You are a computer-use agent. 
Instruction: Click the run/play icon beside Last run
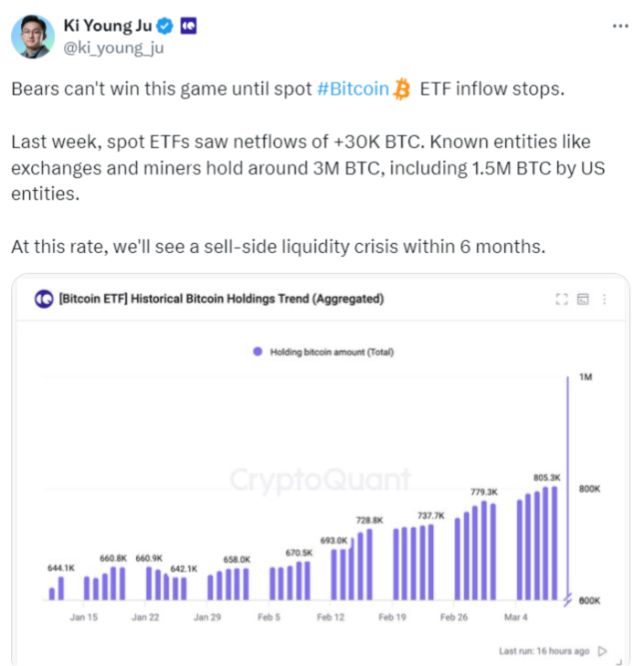602,651
